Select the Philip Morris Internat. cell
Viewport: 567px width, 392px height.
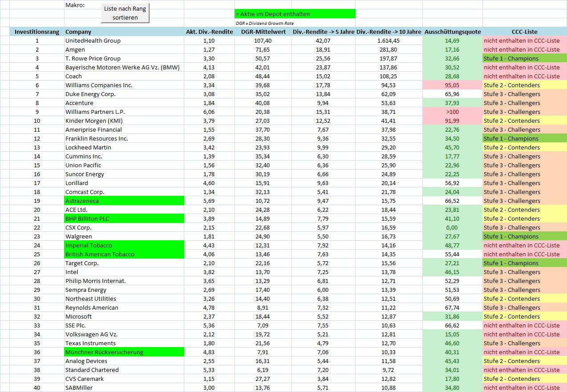pos(124,281)
